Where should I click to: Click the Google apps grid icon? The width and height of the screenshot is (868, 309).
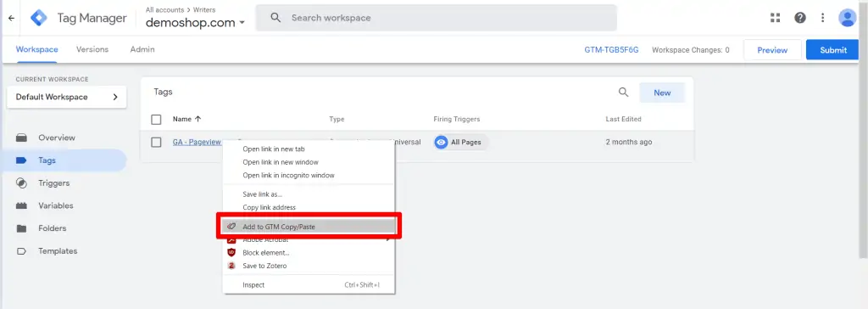click(x=775, y=18)
